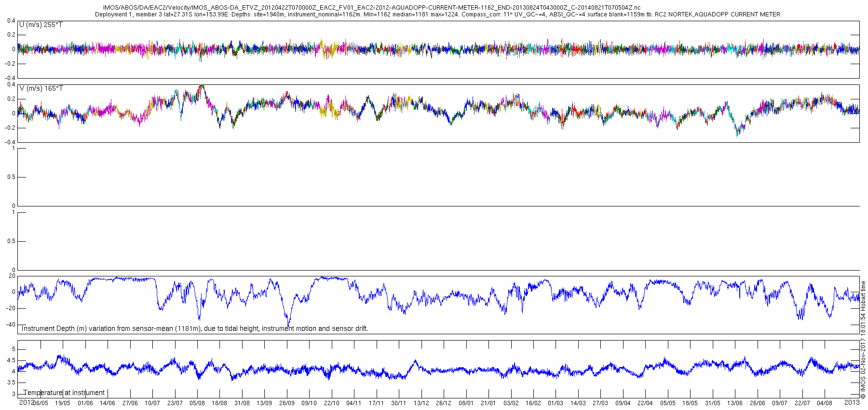Click the 09/07 date tick label
Viewport: 868px width, 410px height.
click(780, 403)
